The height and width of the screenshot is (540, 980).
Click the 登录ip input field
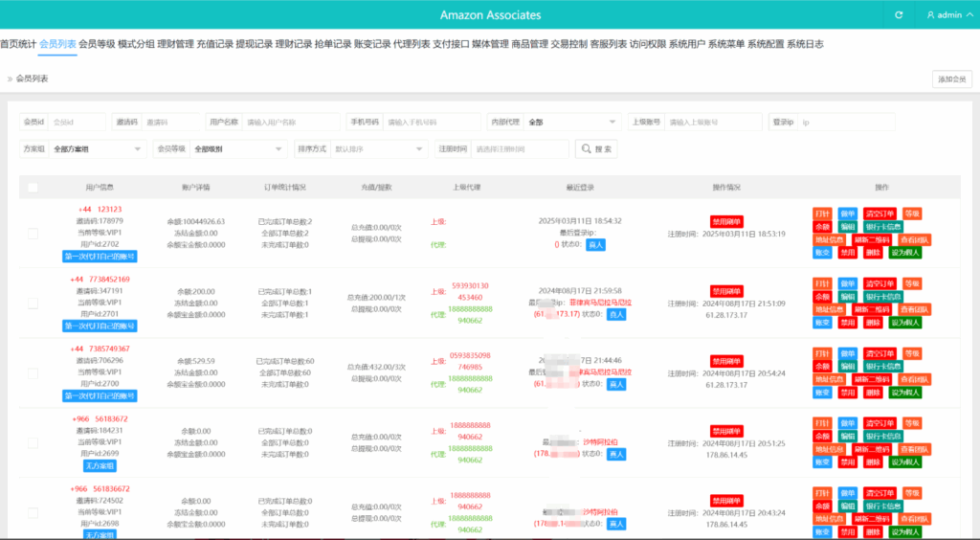click(x=846, y=122)
